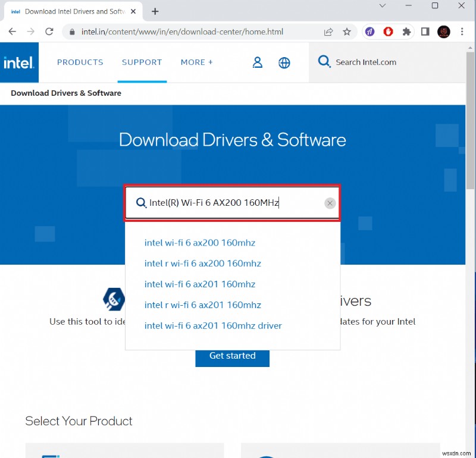This screenshot has width=476, height=458.
Task: Open the Chrome profile avatar
Action: (x=443, y=32)
